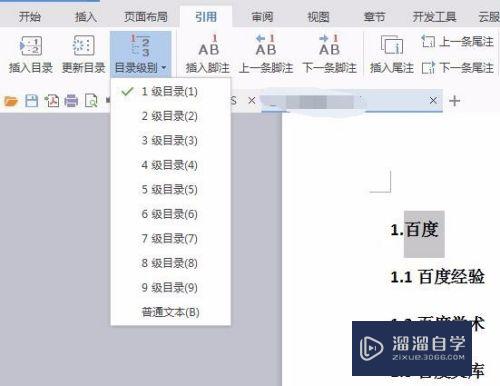The width and height of the screenshot is (500, 386).
Task: Click the highlighted heading 1.百度 in document
Action: pyautogui.click(x=414, y=230)
